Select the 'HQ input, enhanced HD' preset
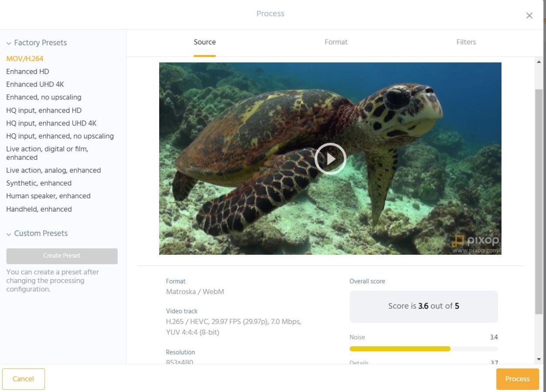Image resolution: width=546 pixels, height=392 pixels. [x=44, y=110]
